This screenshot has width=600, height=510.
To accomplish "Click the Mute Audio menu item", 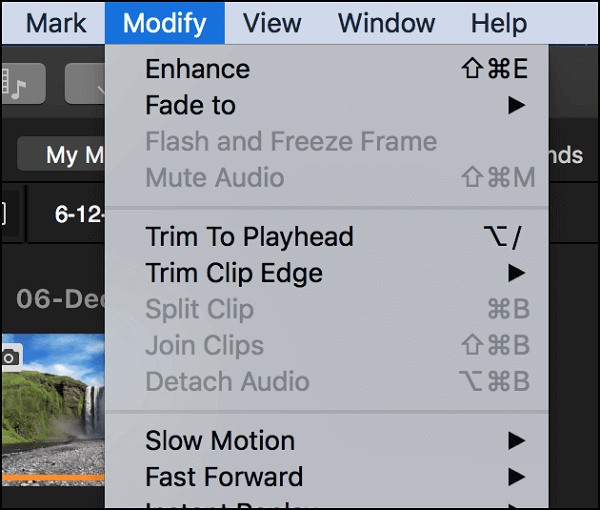I will (x=215, y=178).
